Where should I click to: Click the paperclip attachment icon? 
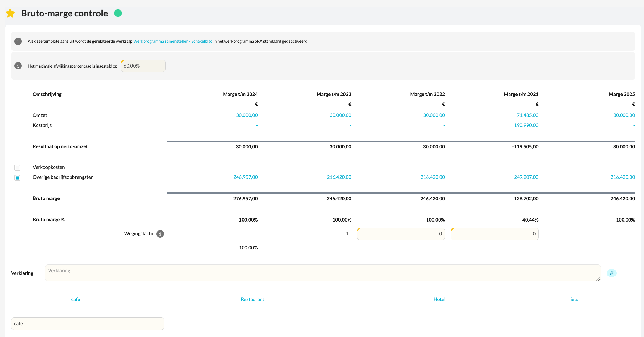tap(611, 273)
